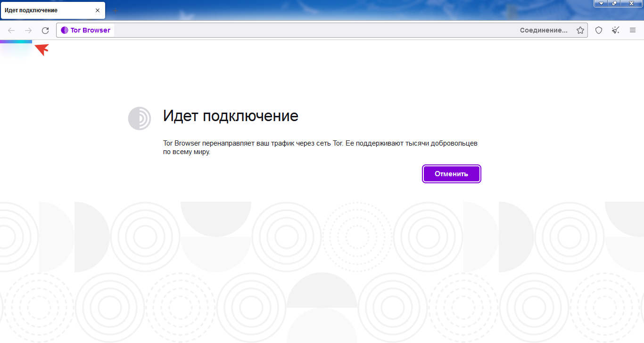644x343 pixels.
Task: Select the Идет подключение tab
Action: point(53,10)
